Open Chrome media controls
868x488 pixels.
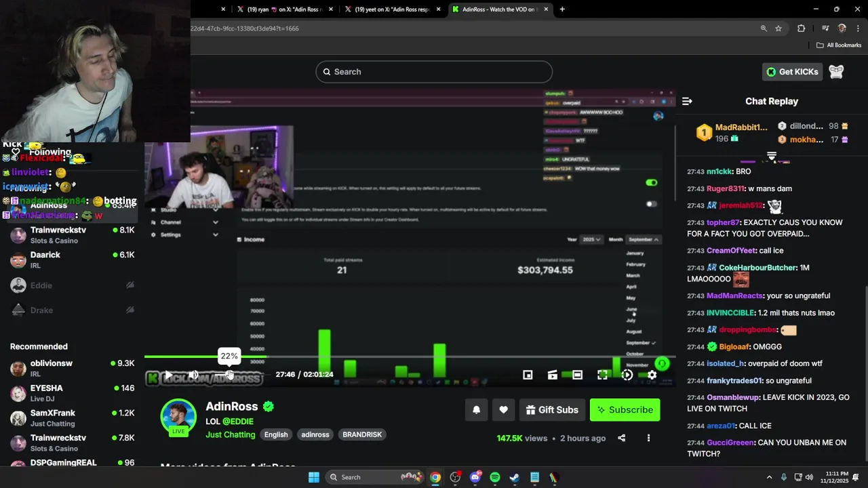point(825,28)
